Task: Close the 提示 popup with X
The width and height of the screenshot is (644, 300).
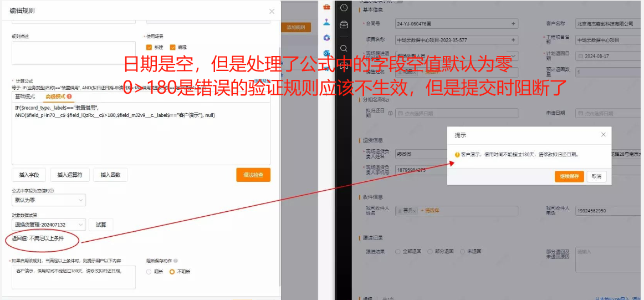Action: click(603, 134)
